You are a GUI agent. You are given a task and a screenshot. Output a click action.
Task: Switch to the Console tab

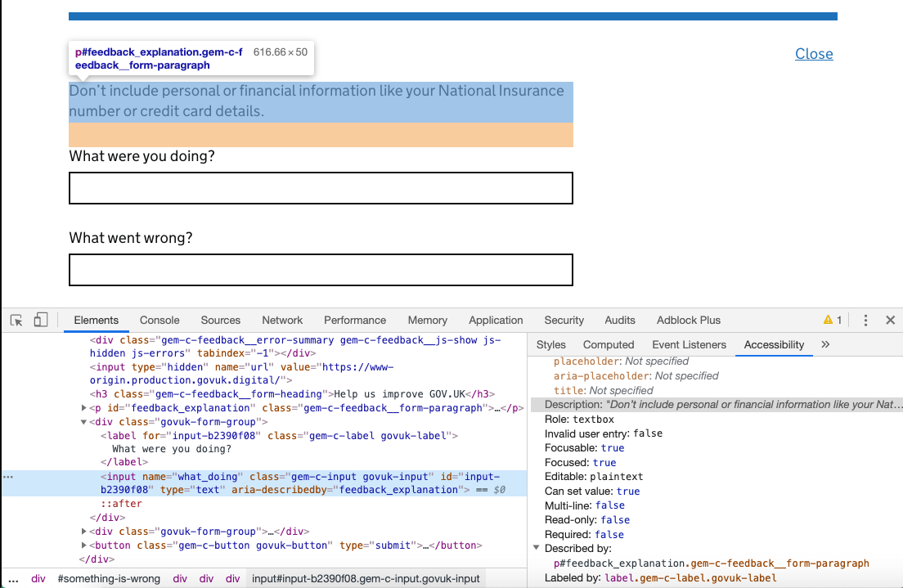click(x=159, y=321)
